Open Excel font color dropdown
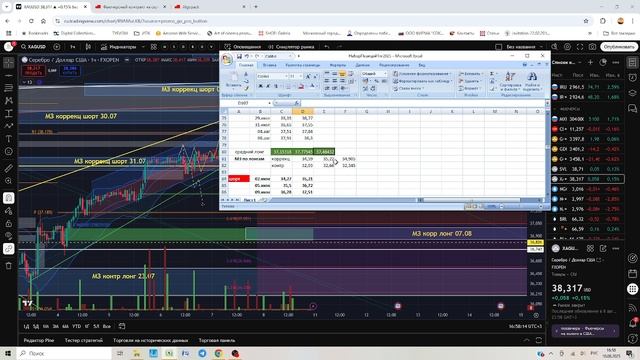The image size is (640, 360). click(x=318, y=86)
